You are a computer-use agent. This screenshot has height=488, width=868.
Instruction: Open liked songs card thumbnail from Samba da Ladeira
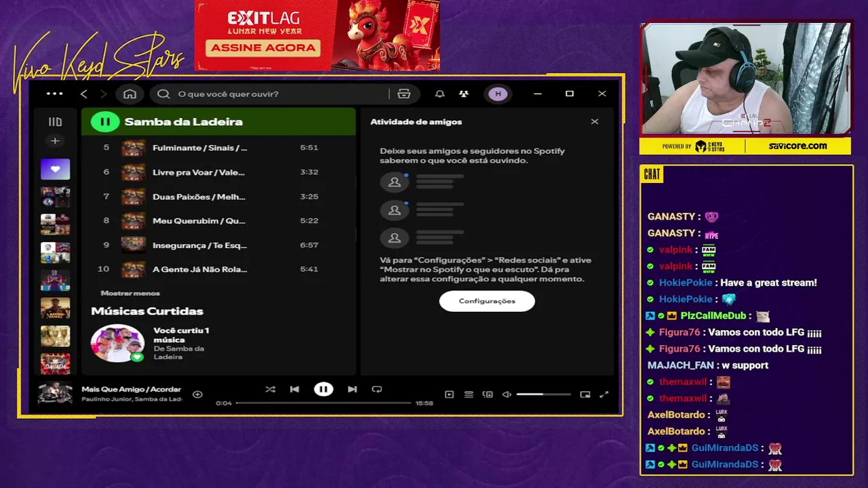pyautogui.click(x=117, y=343)
